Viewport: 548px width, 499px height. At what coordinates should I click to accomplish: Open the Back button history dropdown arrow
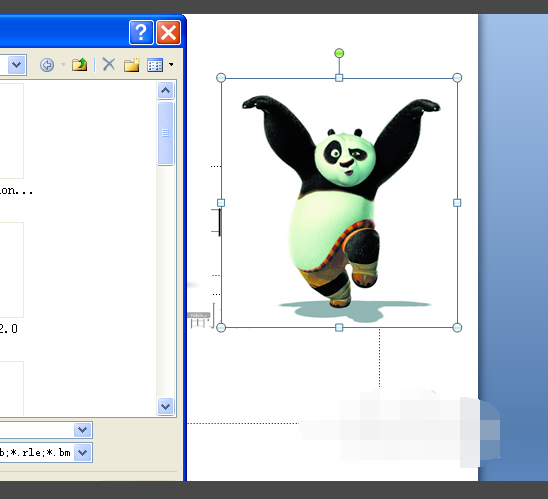tap(63, 64)
